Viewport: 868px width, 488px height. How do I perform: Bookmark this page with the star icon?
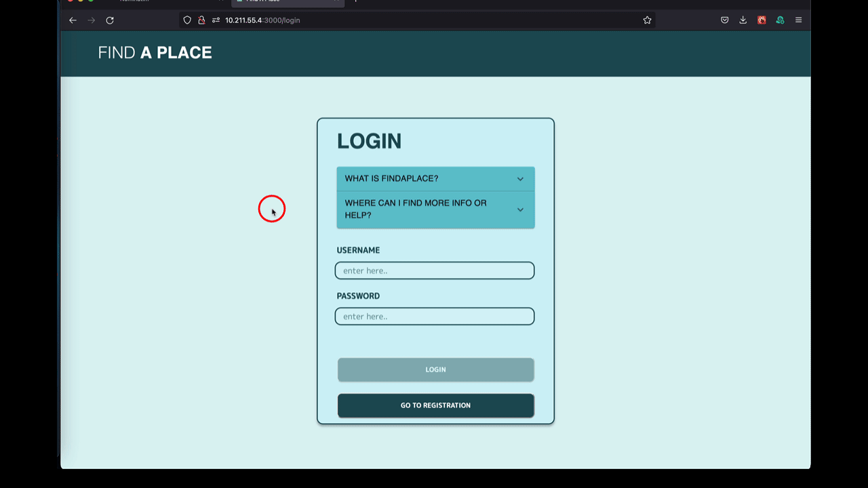647,20
